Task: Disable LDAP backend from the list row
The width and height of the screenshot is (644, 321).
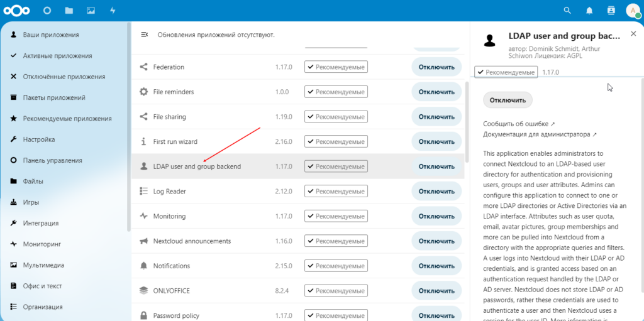Action: pyautogui.click(x=436, y=166)
